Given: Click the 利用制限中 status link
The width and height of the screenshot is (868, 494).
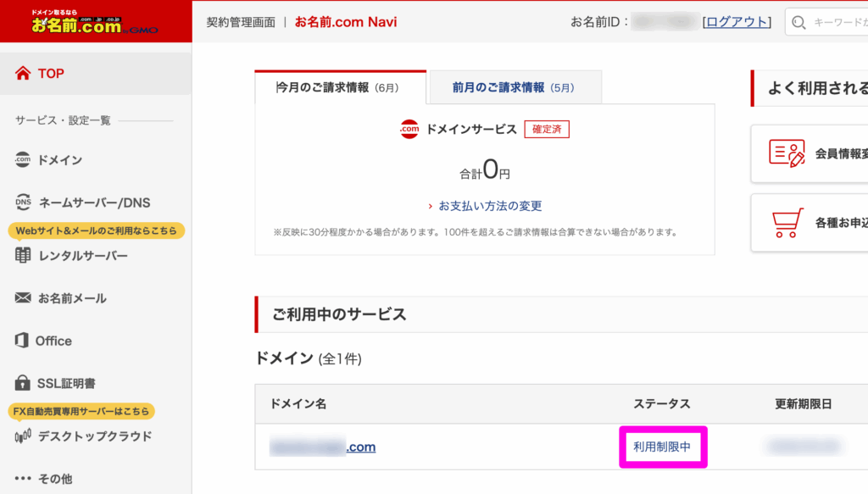Looking at the screenshot, I should click(x=662, y=447).
